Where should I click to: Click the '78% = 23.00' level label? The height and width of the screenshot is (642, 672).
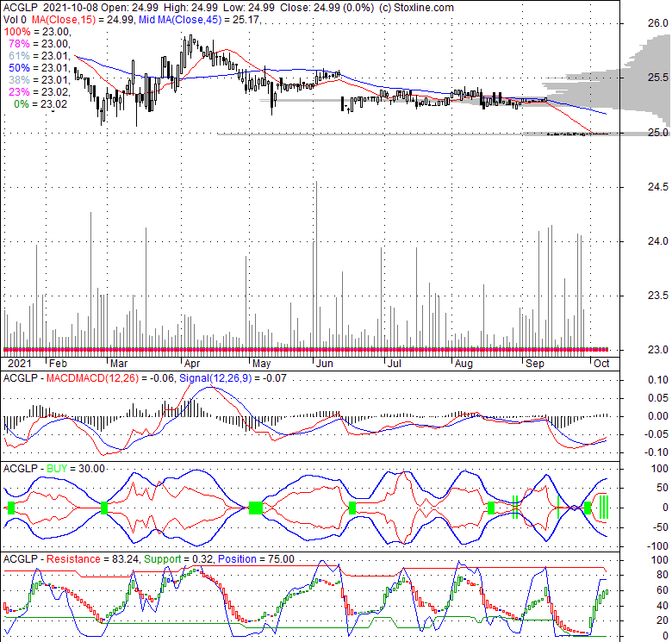pos(39,44)
